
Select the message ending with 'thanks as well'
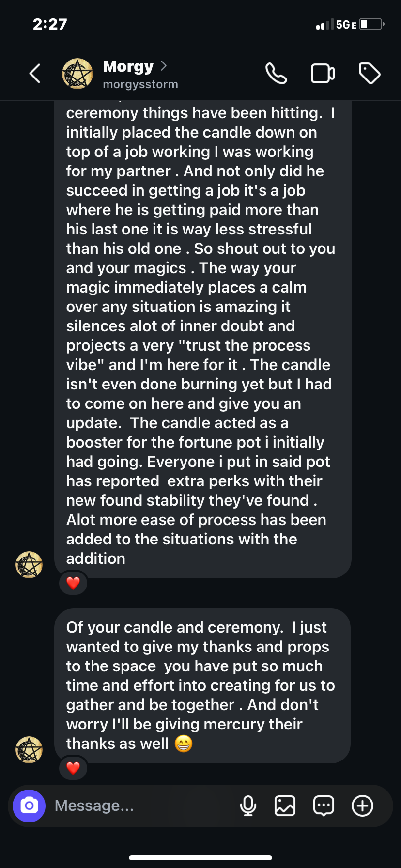point(202,685)
